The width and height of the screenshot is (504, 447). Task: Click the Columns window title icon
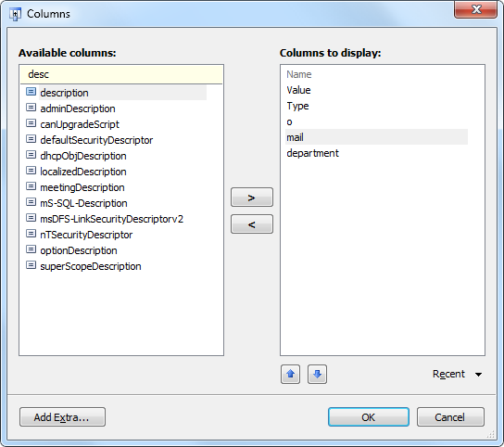15,14
